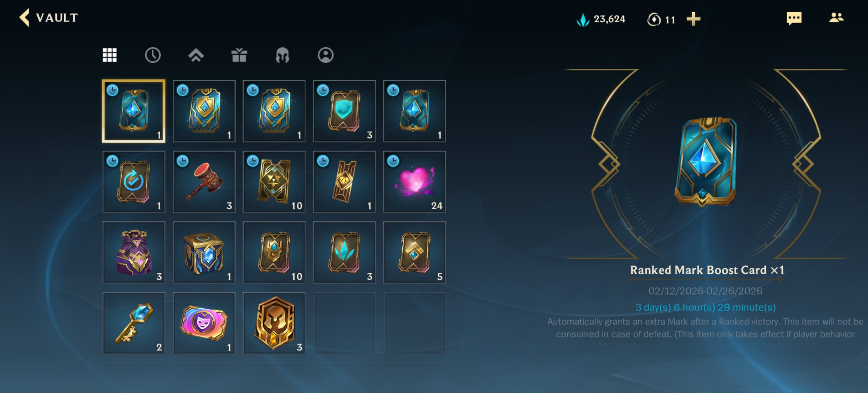The height and width of the screenshot is (393, 868).
Task: Select the purple loot bag item
Action: (134, 252)
